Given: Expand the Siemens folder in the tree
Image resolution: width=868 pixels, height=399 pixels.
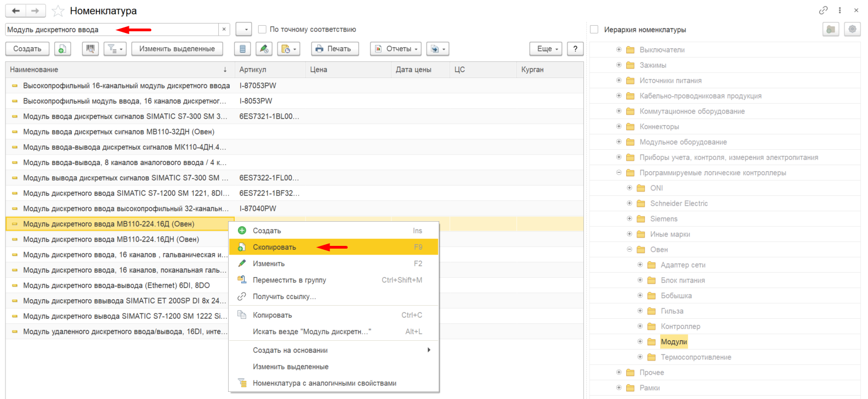Looking at the screenshot, I should 629,218.
